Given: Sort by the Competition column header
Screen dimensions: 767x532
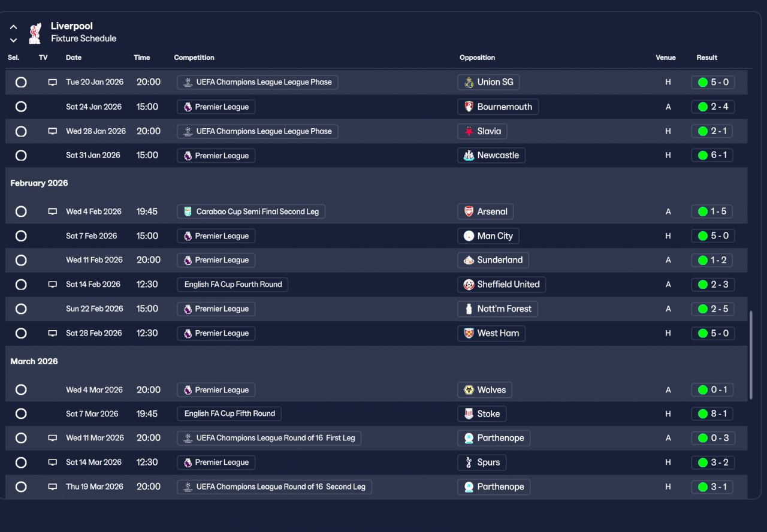Looking at the screenshot, I should tap(194, 58).
